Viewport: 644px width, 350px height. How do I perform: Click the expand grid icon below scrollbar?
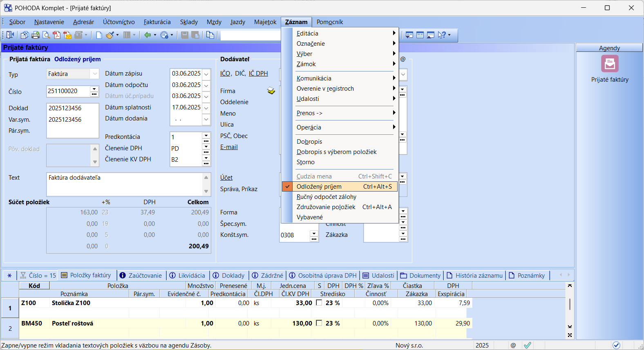click(570, 335)
